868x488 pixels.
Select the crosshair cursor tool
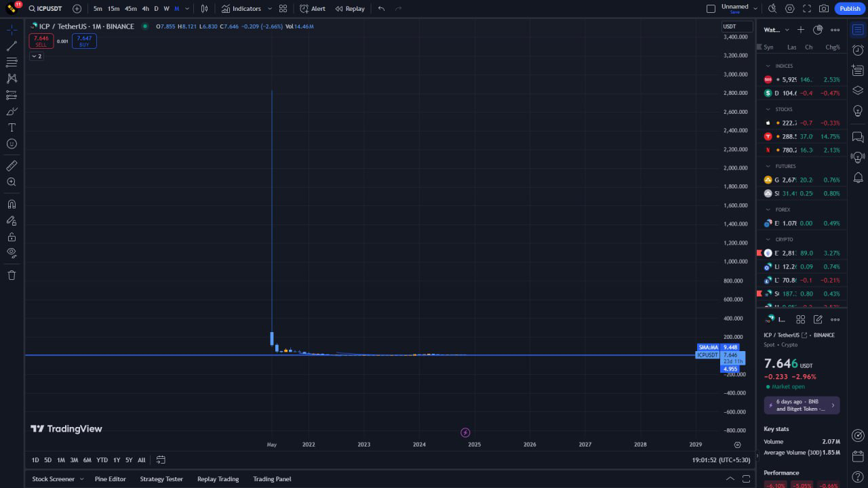click(x=12, y=30)
